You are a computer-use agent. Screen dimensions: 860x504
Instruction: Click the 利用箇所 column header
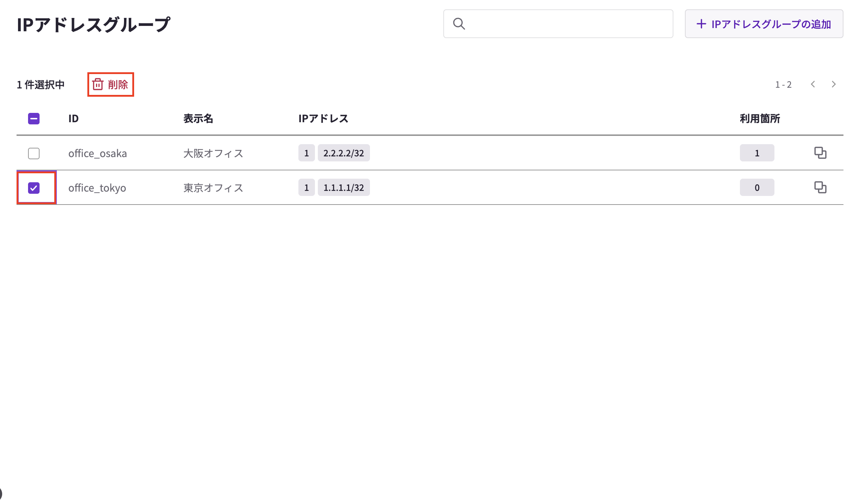pyautogui.click(x=760, y=119)
